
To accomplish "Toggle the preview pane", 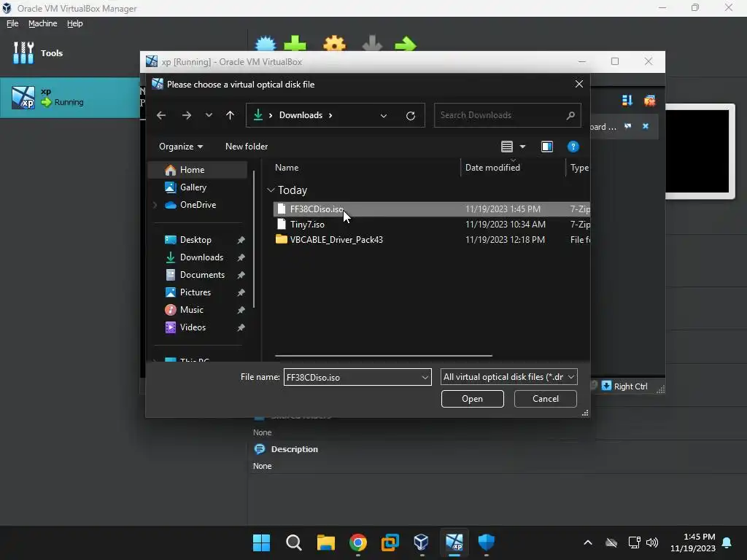I will coord(547,147).
